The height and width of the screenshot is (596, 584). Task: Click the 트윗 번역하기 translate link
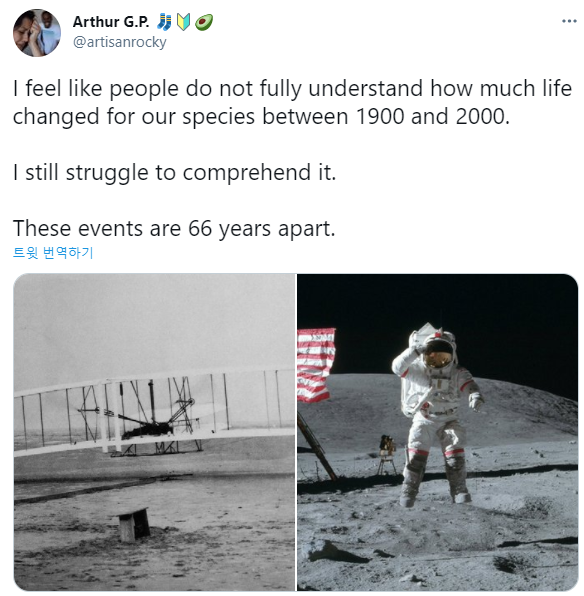(x=53, y=252)
